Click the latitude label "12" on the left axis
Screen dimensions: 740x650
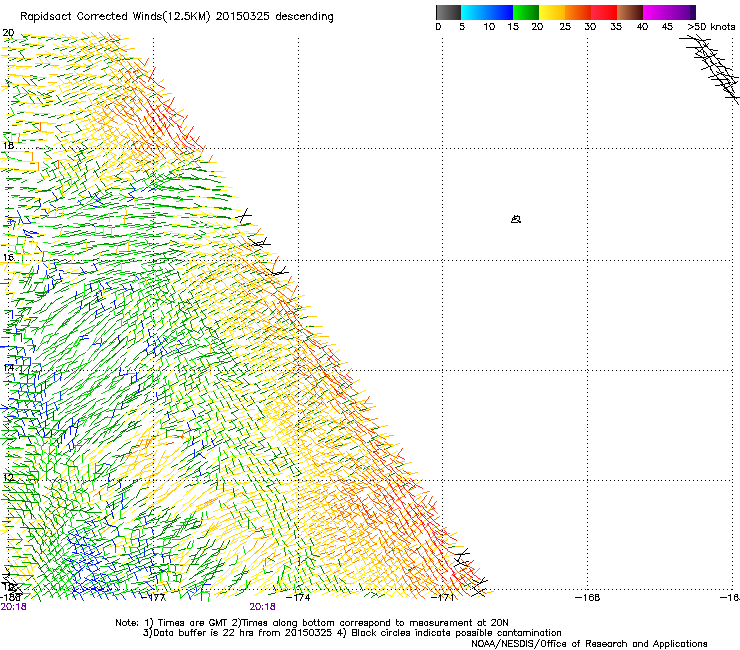8,477
